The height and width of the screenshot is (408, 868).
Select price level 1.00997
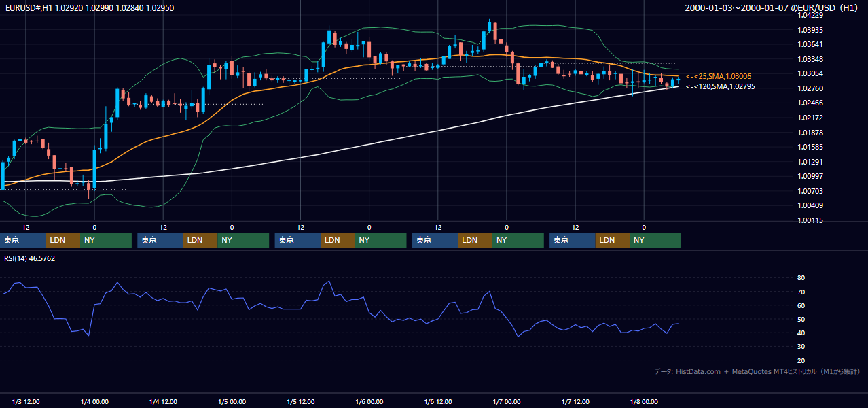[811, 176]
